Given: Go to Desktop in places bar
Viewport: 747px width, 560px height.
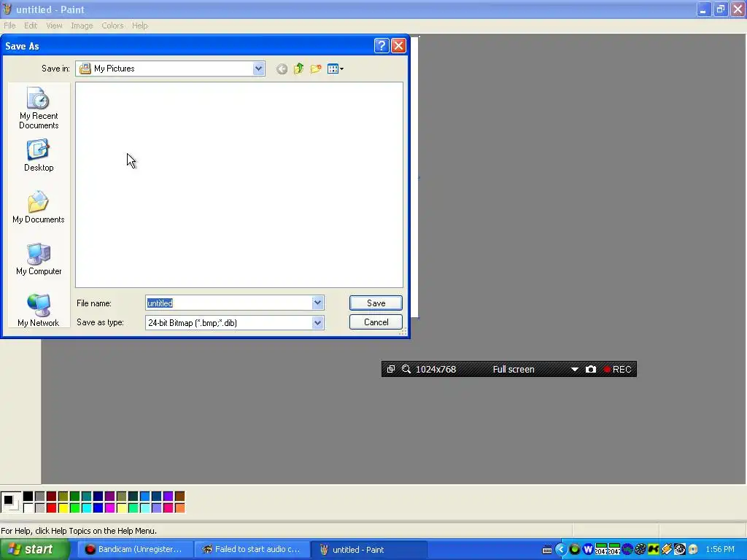Looking at the screenshot, I should [39, 155].
